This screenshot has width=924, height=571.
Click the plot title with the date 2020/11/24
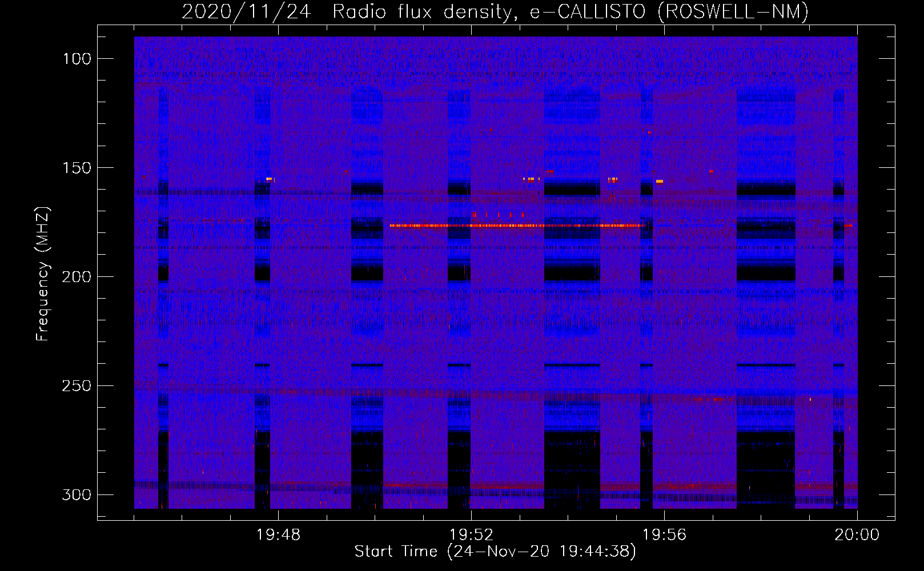tap(495, 11)
